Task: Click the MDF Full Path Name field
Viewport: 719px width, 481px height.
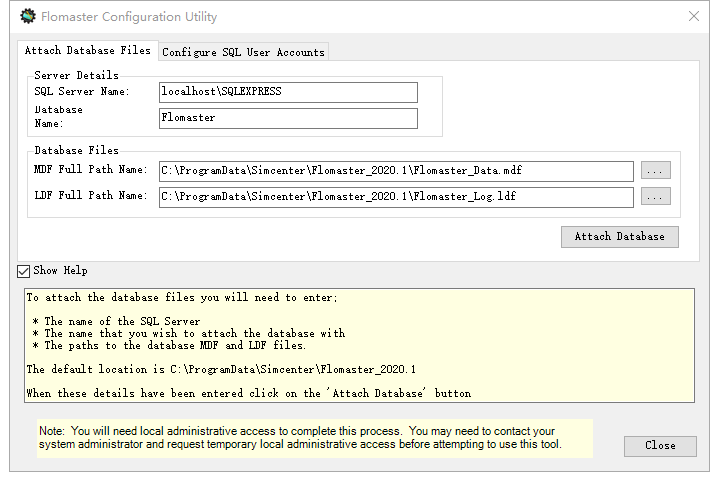Action: pos(396,171)
